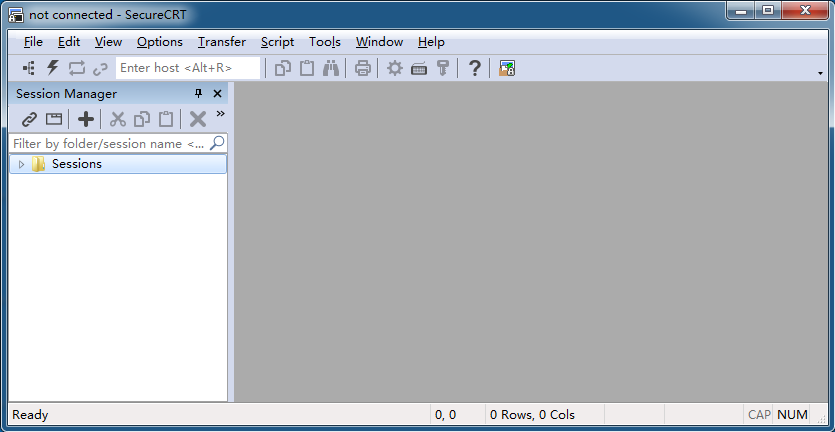Open the Window menu
This screenshot has width=835, height=432.
(379, 42)
